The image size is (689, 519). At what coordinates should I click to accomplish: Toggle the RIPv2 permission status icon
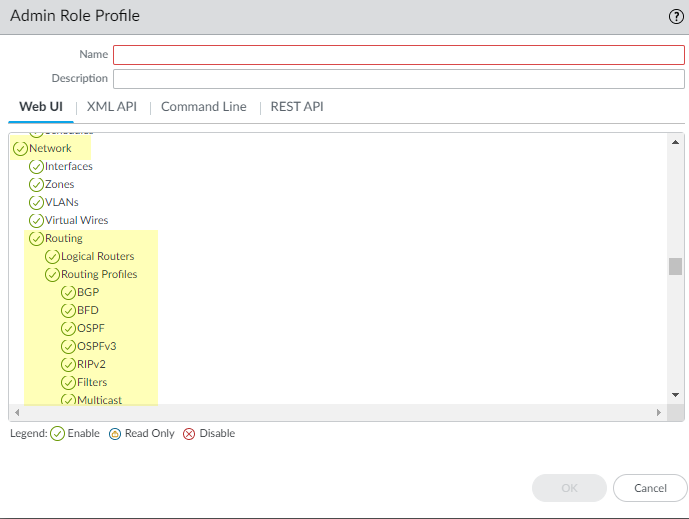[x=68, y=365]
